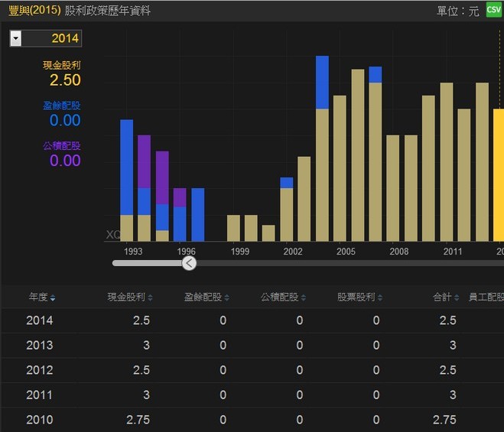
Task: Sort by 股票股利 column arrow icon
Action: (x=380, y=297)
